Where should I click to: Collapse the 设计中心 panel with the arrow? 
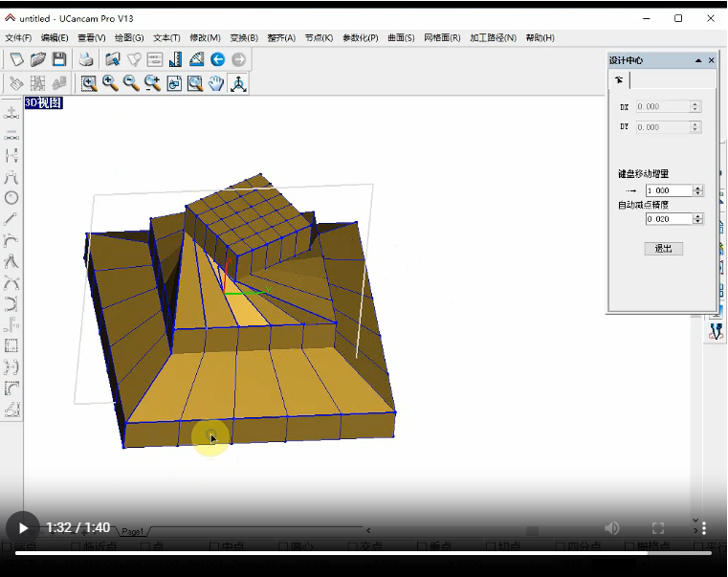click(698, 60)
